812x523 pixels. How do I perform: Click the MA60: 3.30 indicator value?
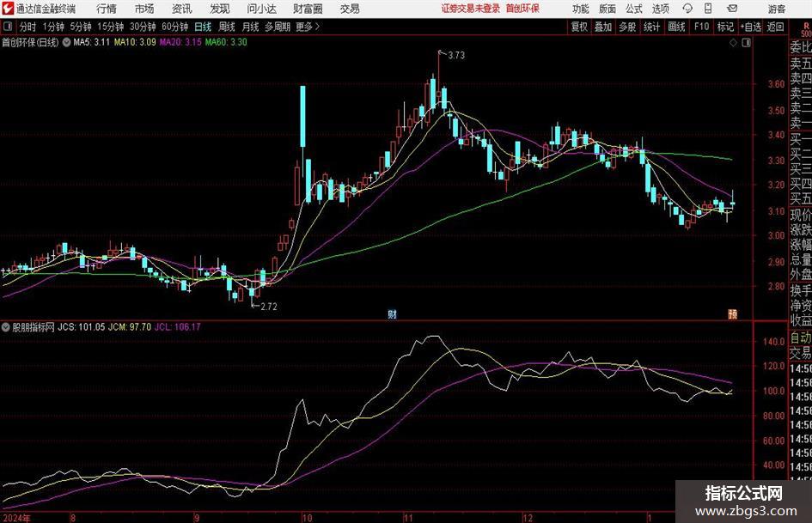click(226, 42)
